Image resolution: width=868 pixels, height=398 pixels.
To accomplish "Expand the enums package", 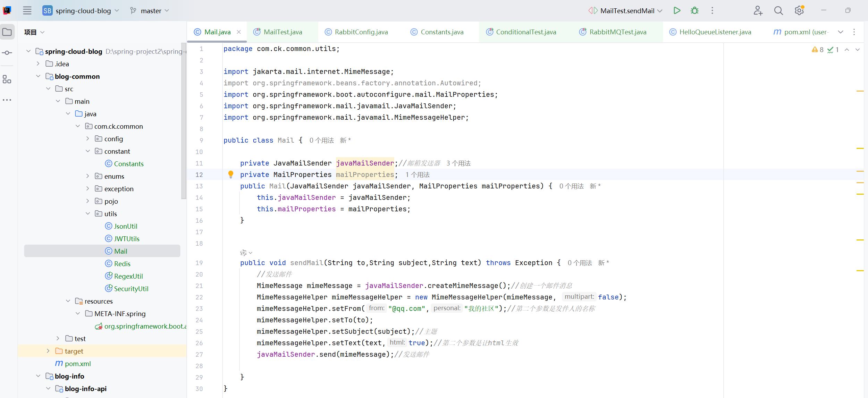I will tap(88, 176).
